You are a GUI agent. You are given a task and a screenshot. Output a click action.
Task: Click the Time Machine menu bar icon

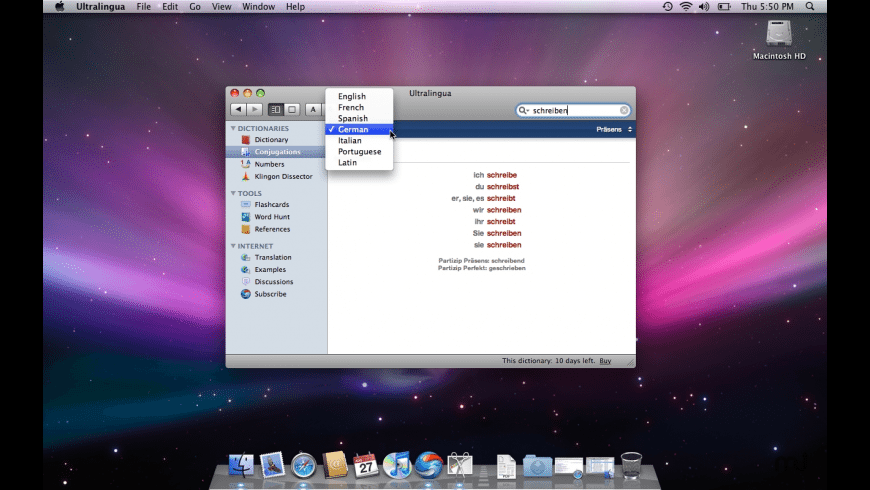click(x=667, y=7)
